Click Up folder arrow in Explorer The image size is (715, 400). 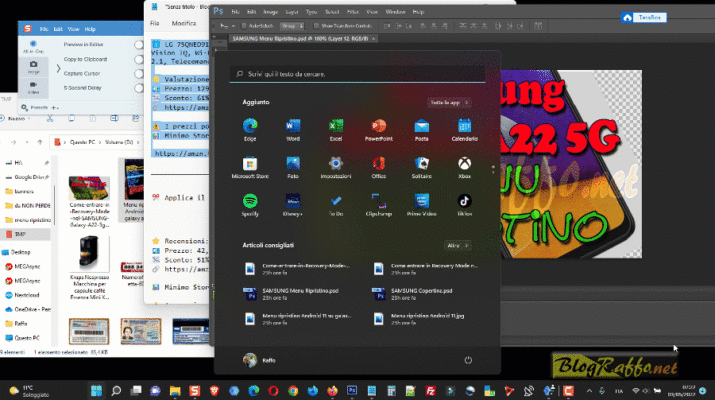[40, 142]
